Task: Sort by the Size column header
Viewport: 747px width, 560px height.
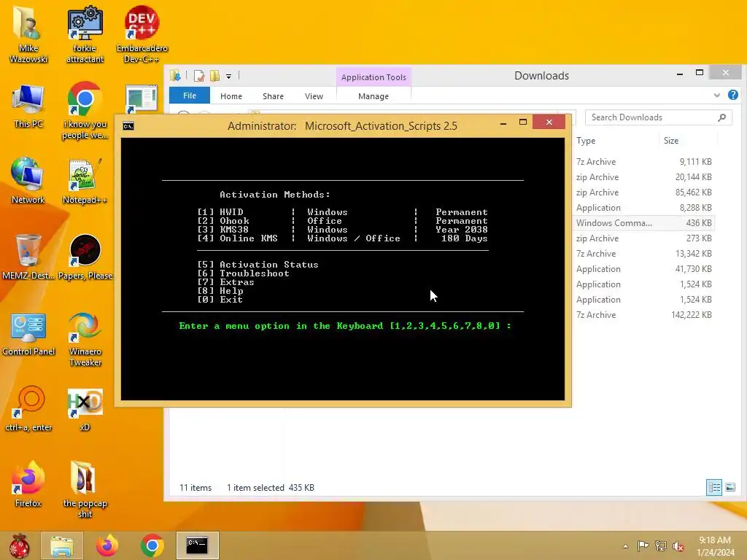Action: coord(671,141)
